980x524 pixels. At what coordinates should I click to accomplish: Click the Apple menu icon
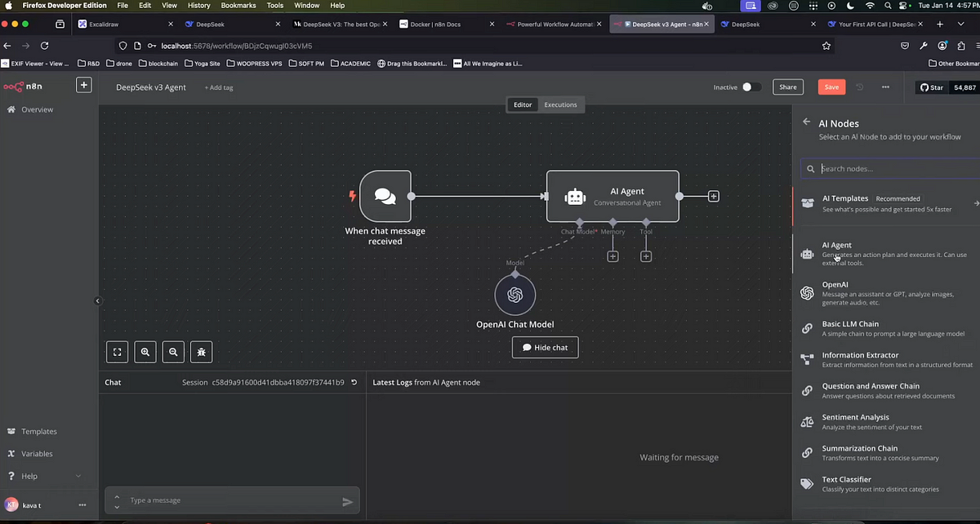9,6
